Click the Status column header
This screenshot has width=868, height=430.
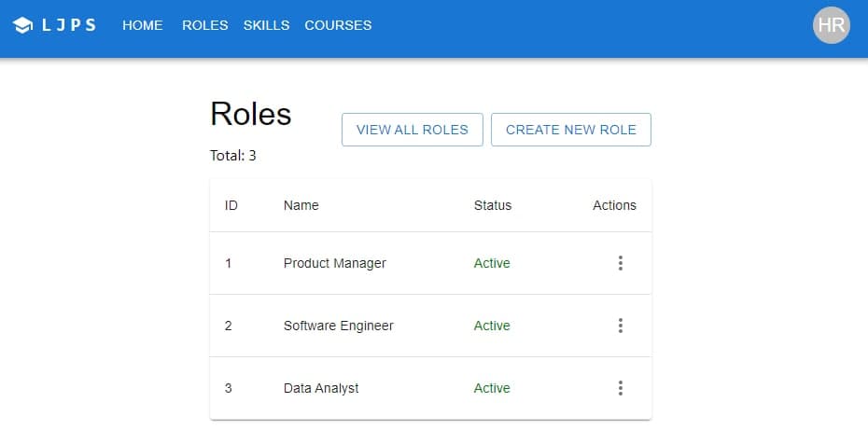tap(492, 205)
